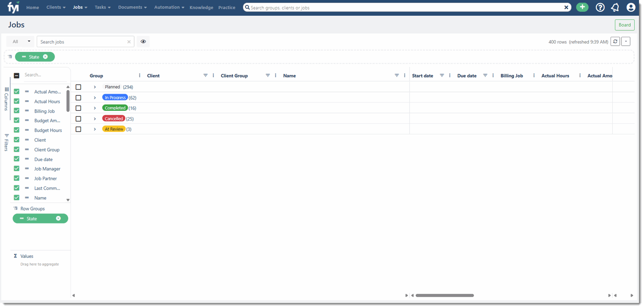Click column list scroll down arrow
Viewport: 644px width, 308px height.
coord(68,200)
